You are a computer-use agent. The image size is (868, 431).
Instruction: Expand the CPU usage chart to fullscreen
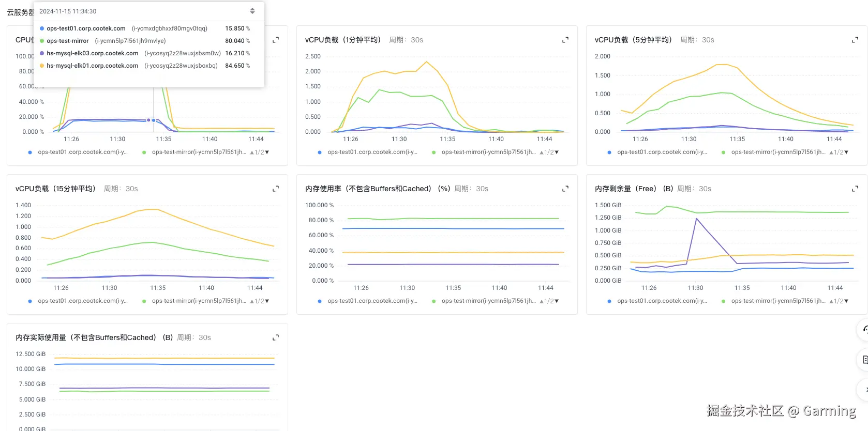pyautogui.click(x=276, y=40)
